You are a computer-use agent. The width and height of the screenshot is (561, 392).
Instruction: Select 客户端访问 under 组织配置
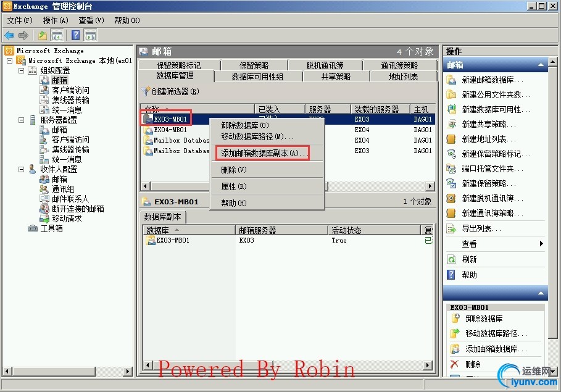[70, 90]
